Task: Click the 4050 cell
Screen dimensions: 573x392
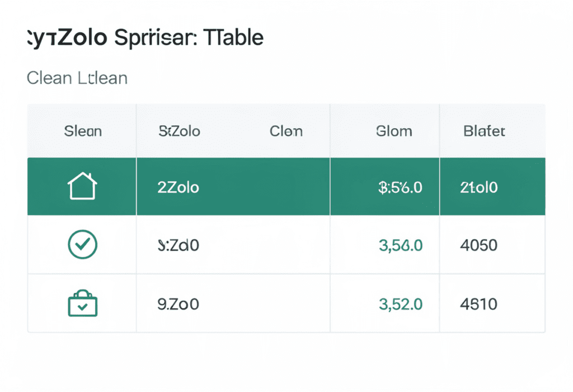Action: [478, 245]
